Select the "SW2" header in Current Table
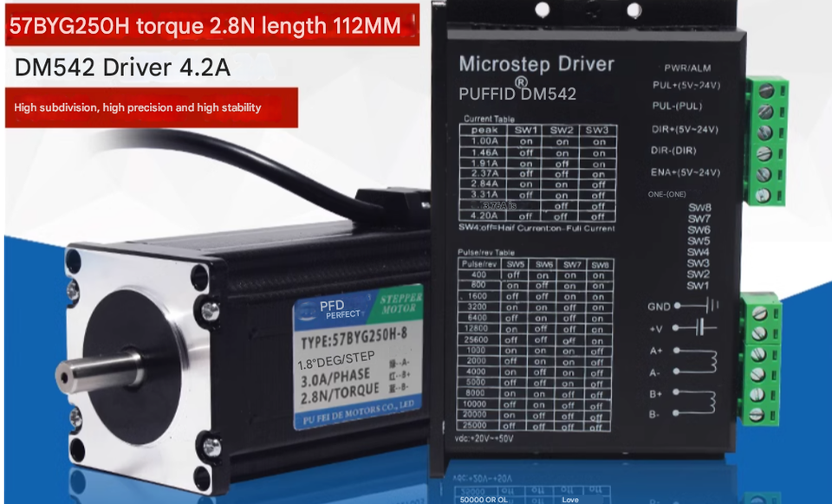 coord(562,130)
